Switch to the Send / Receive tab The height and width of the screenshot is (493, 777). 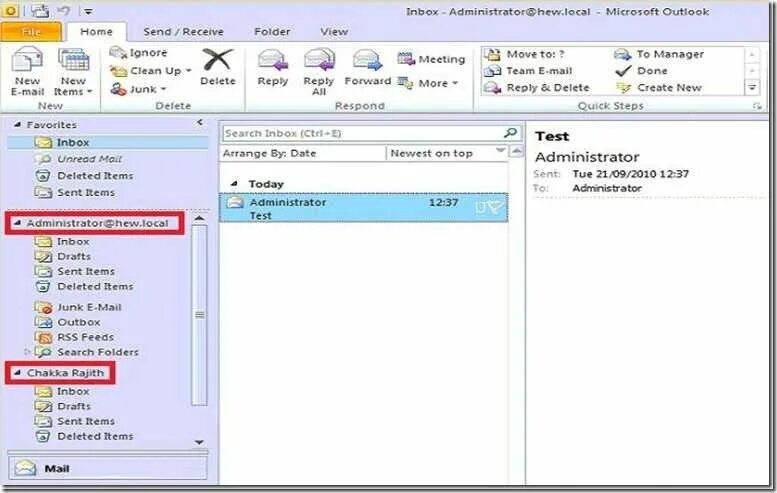(x=183, y=32)
